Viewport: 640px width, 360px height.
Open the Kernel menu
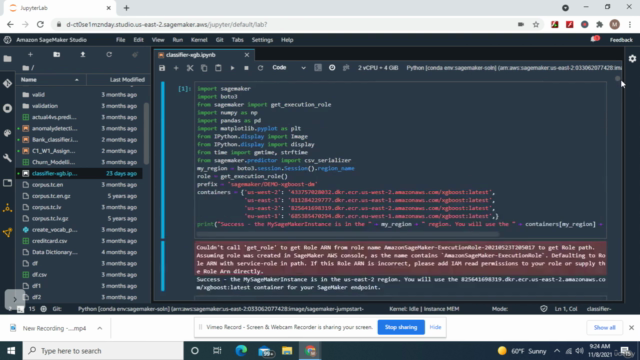click(199, 40)
